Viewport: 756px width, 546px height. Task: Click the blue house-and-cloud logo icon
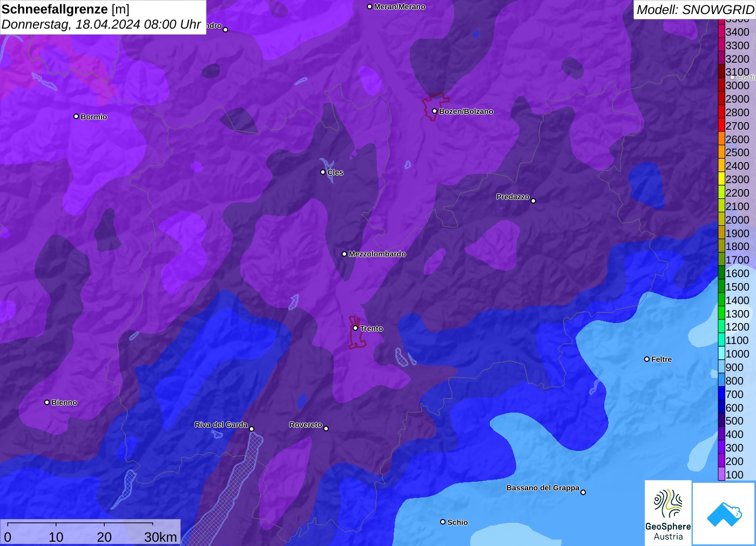point(724,514)
